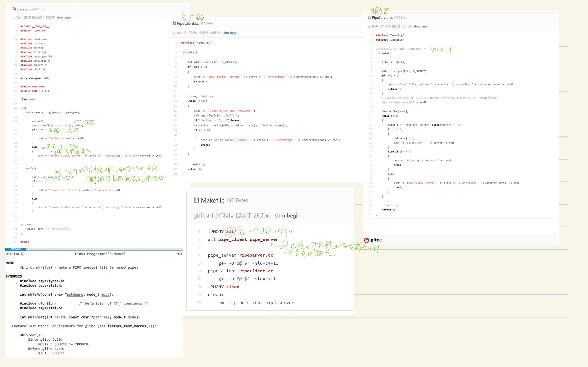Add a new terminal tab with plus icon
Image resolution: width=588 pixels, height=367 pixels.
[x=28, y=249]
